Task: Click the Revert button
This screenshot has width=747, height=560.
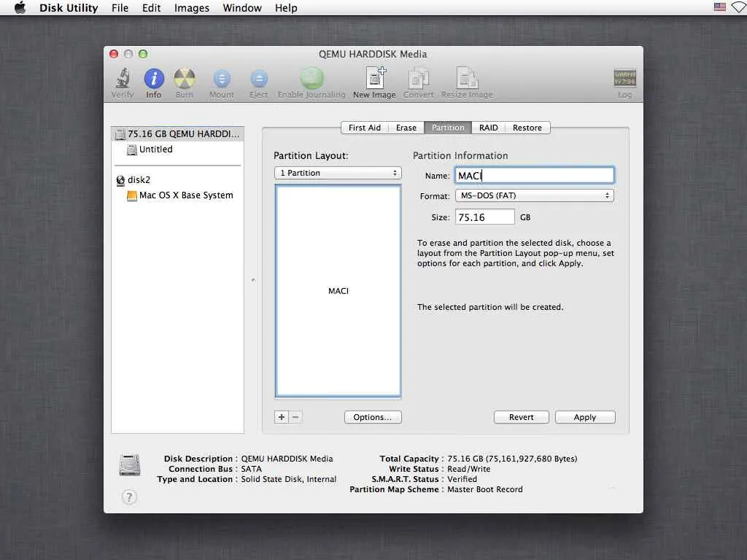Action: tap(521, 417)
